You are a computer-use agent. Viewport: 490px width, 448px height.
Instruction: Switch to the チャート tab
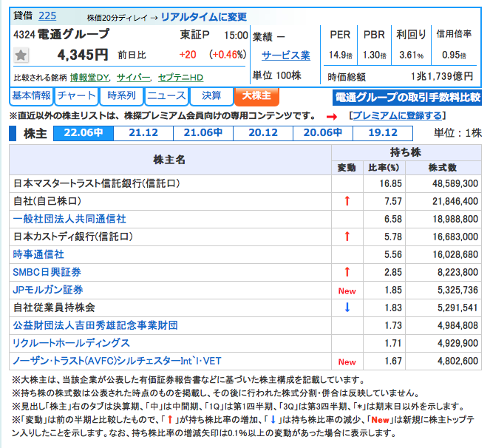click(76, 95)
